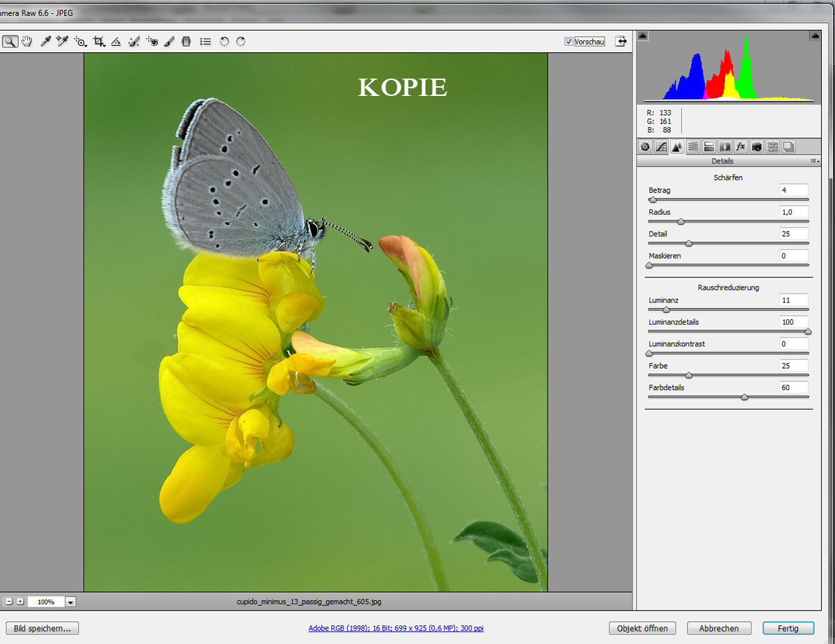Click the Objekt öffnen button
This screenshot has width=835, height=644.
[642, 628]
